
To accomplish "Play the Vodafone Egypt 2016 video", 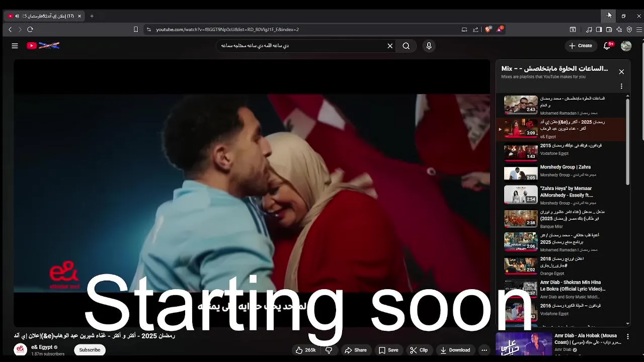I will pyautogui.click(x=561, y=312).
